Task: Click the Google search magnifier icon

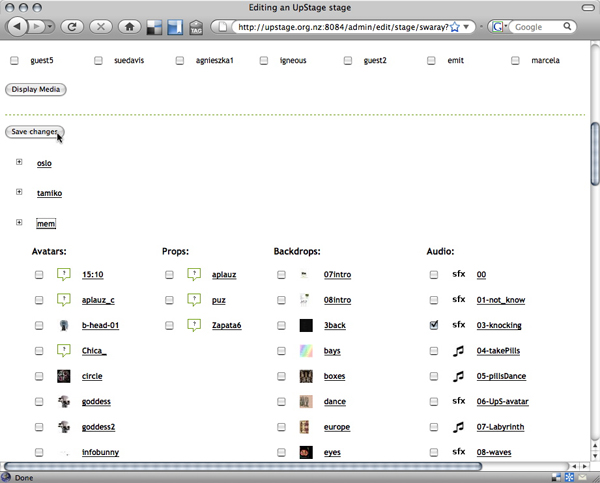Action: click(x=567, y=26)
